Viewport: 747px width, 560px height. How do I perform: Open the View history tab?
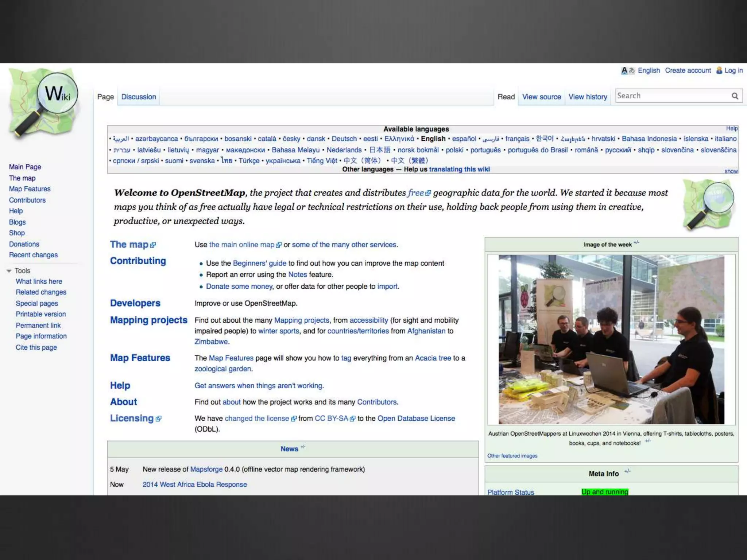(x=588, y=97)
